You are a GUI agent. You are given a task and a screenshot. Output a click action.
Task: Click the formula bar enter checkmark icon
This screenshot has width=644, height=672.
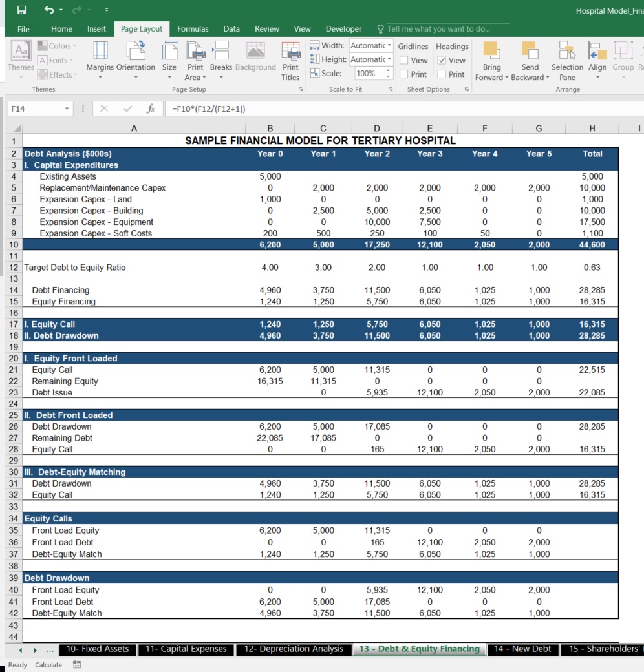point(127,109)
